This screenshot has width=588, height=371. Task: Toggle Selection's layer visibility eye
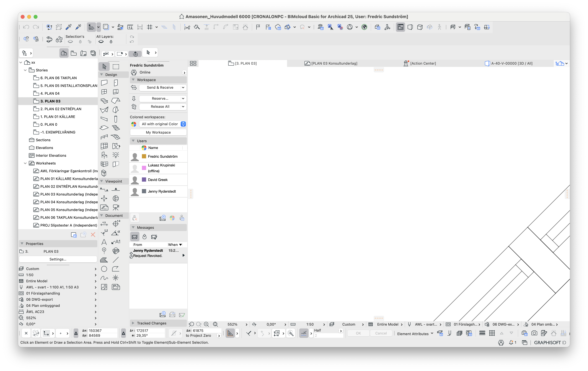[x=70, y=42]
